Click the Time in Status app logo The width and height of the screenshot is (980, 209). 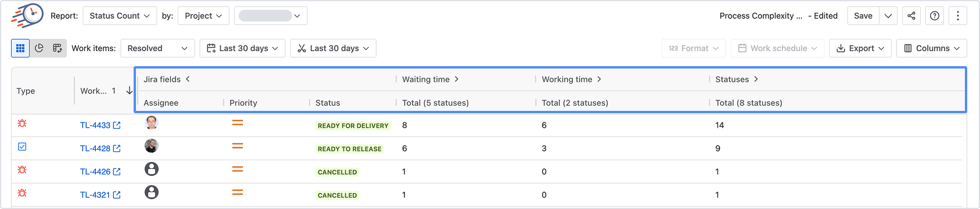[27, 16]
